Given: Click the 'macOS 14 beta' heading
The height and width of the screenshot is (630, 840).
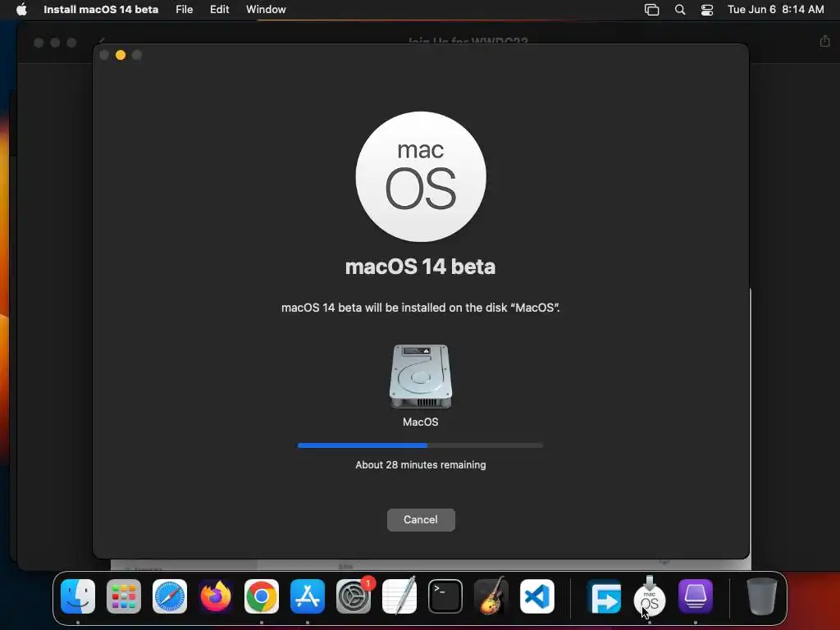Looking at the screenshot, I should click(421, 267).
